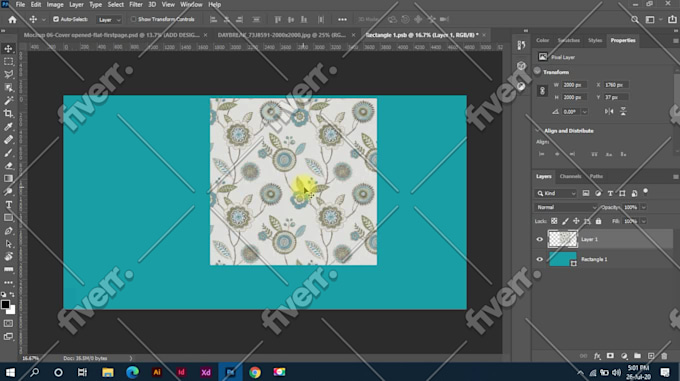This screenshot has height=381, width=680.
Task: Create a new group folder icon
Action: [x=637, y=356]
